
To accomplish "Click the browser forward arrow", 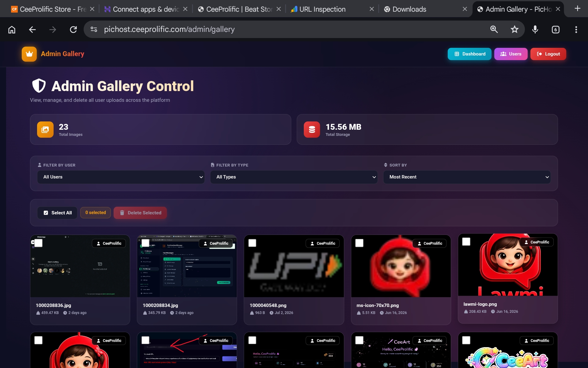I will pyautogui.click(x=53, y=29).
